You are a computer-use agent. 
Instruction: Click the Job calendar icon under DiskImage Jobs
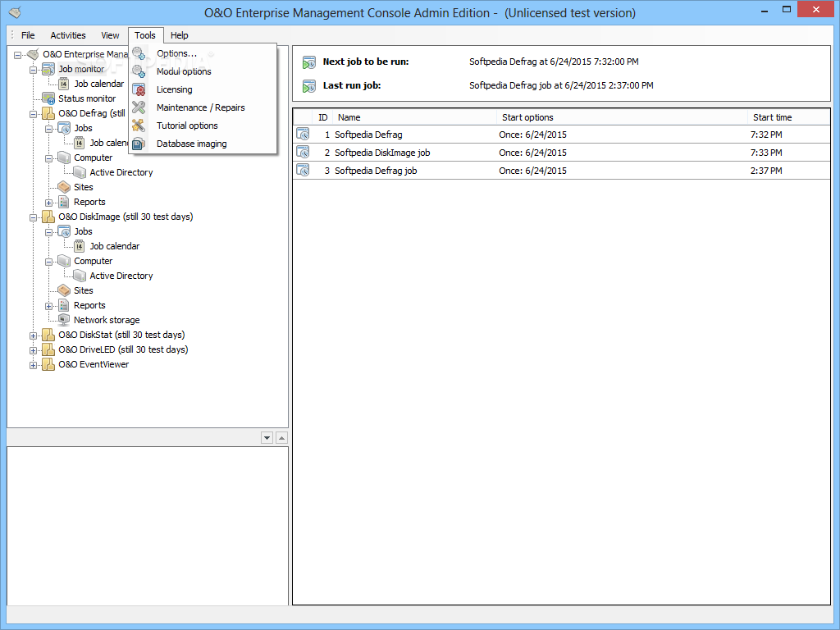pos(80,246)
